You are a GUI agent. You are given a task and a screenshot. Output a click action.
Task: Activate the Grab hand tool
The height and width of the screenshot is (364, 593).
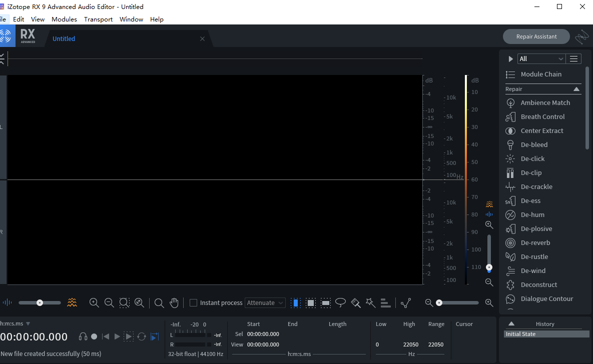[174, 303]
